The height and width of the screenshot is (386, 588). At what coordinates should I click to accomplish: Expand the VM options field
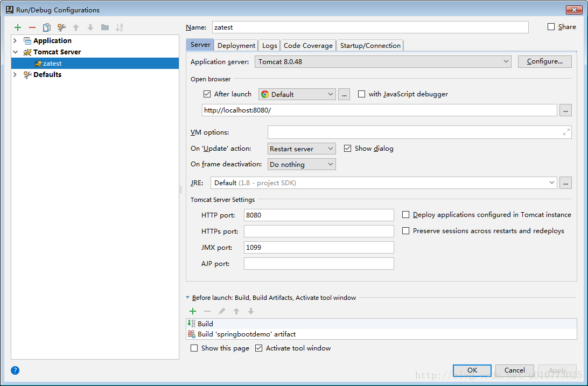[566, 132]
